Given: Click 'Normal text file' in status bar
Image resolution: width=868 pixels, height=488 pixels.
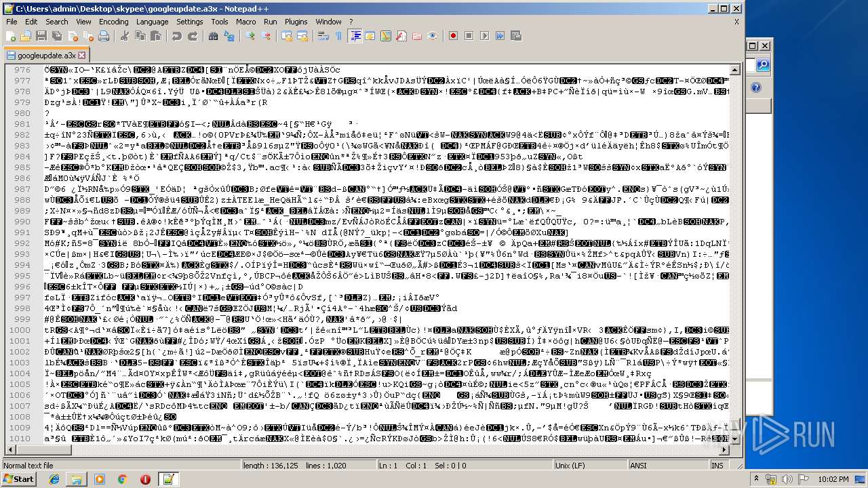Looking at the screenshot, I should pyautogui.click(x=28, y=466).
